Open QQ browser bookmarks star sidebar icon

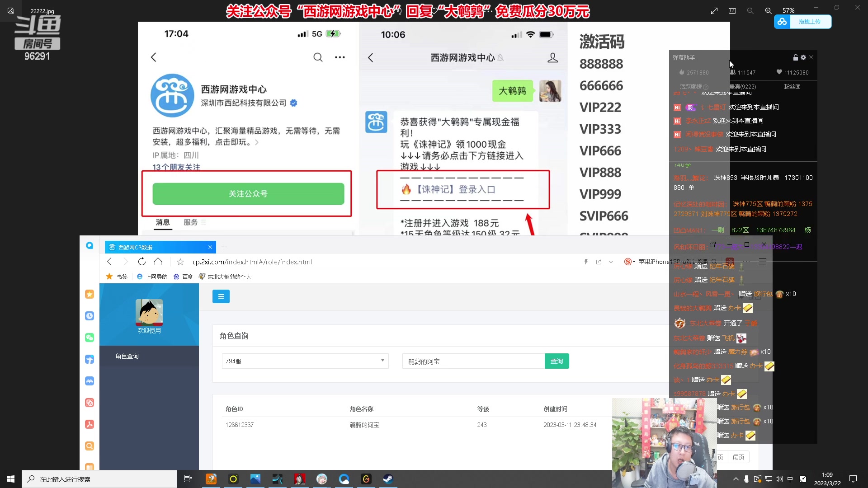click(x=90, y=294)
